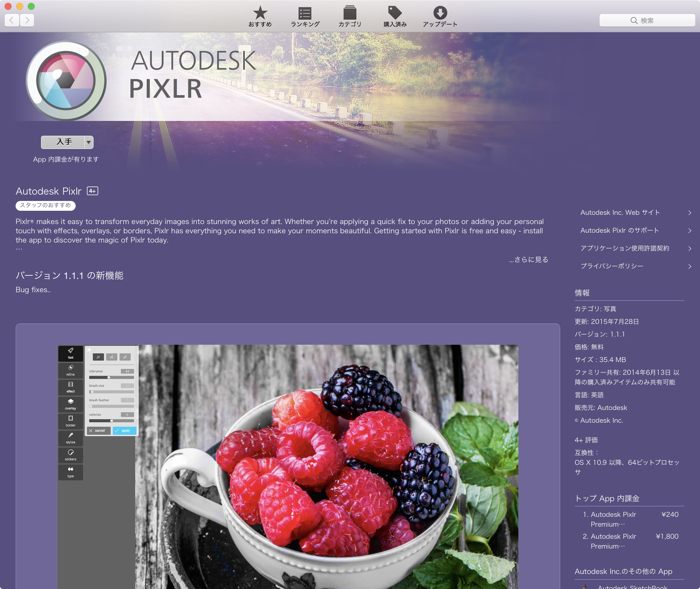
Task: Go back with the left arrow button
Action: pos(12,20)
